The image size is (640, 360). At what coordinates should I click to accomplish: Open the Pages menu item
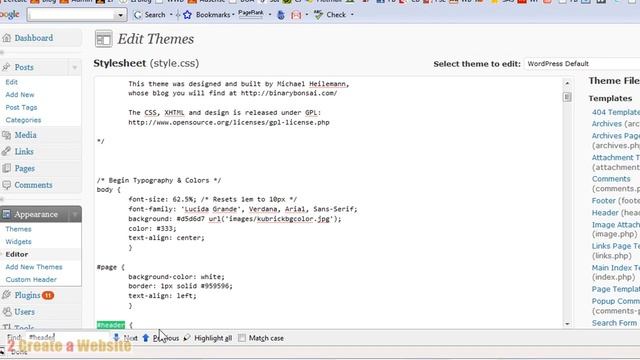pos(24,169)
